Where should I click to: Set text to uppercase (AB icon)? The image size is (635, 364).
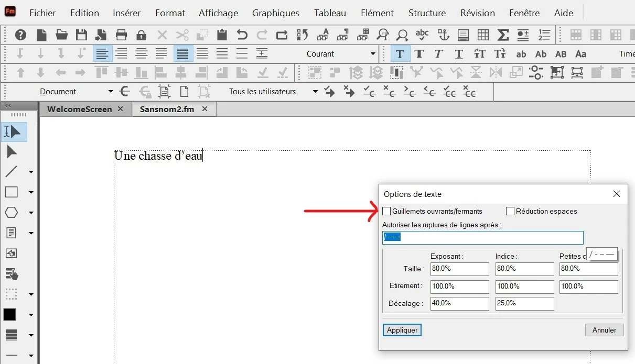(x=561, y=54)
